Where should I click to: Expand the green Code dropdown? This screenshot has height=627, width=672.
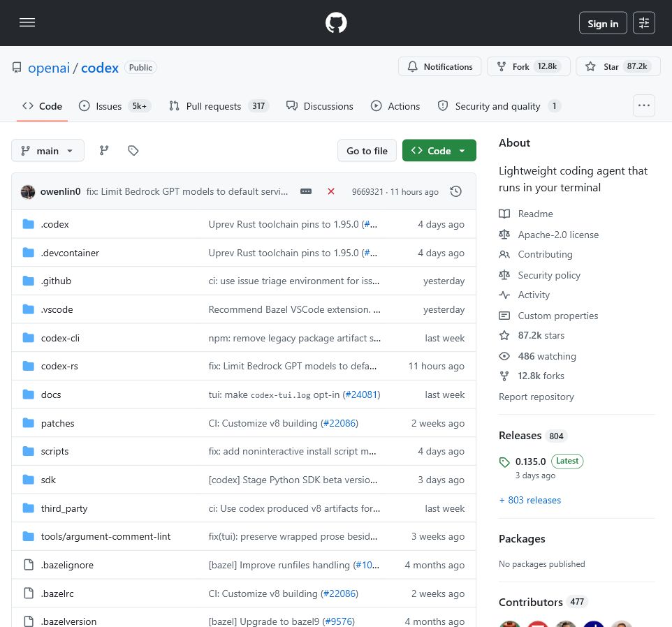(x=439, y=151)
